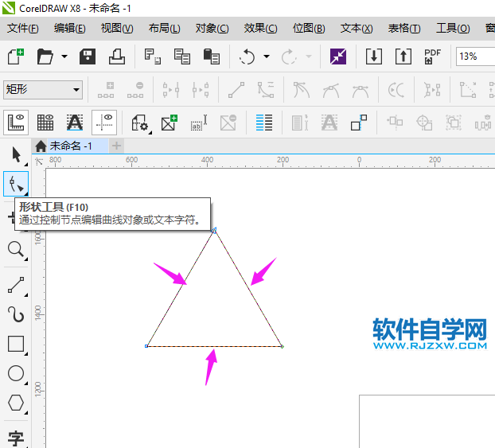Open the 文件(F) menu

(x=22, y=29)
